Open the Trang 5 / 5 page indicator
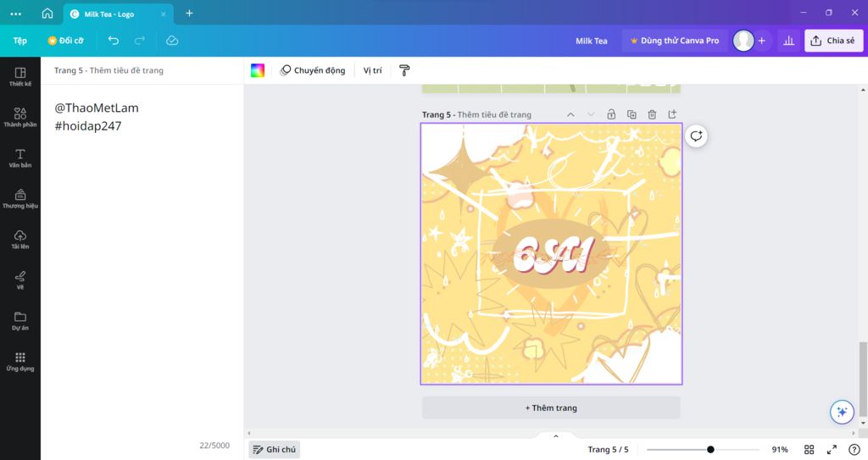 pos(608,450)
